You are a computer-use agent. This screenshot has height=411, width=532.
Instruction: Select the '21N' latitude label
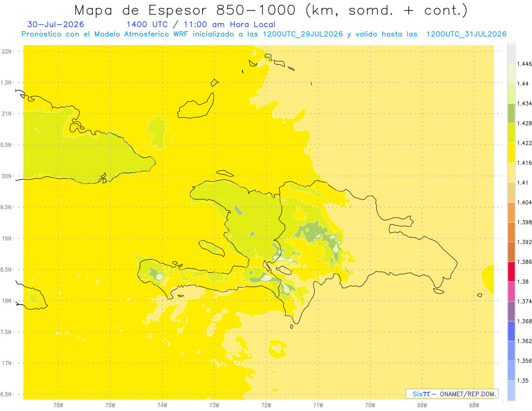coord(7,114)
